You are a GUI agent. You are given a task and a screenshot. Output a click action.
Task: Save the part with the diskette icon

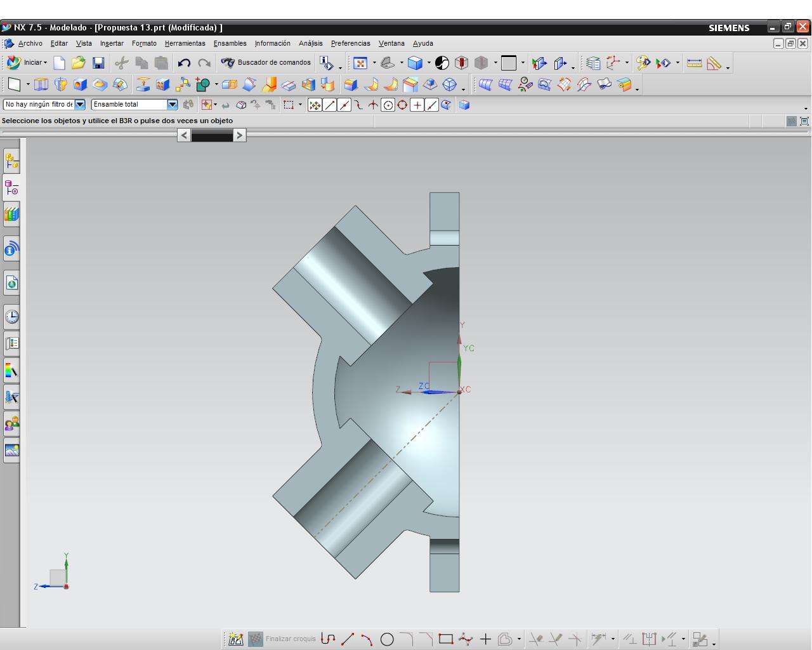[98, 63]
